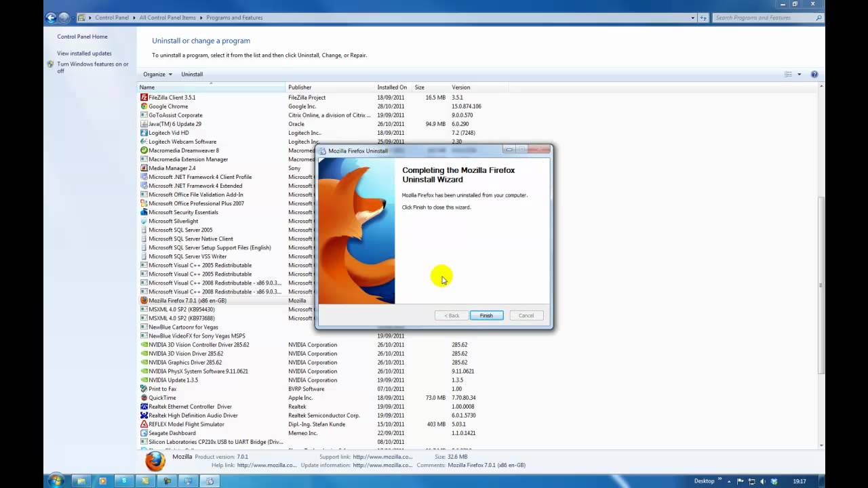The height and width of the screenshot is (488, 868).
Task: Select Media Manager 2.4 entry
Action: [172, 168]
